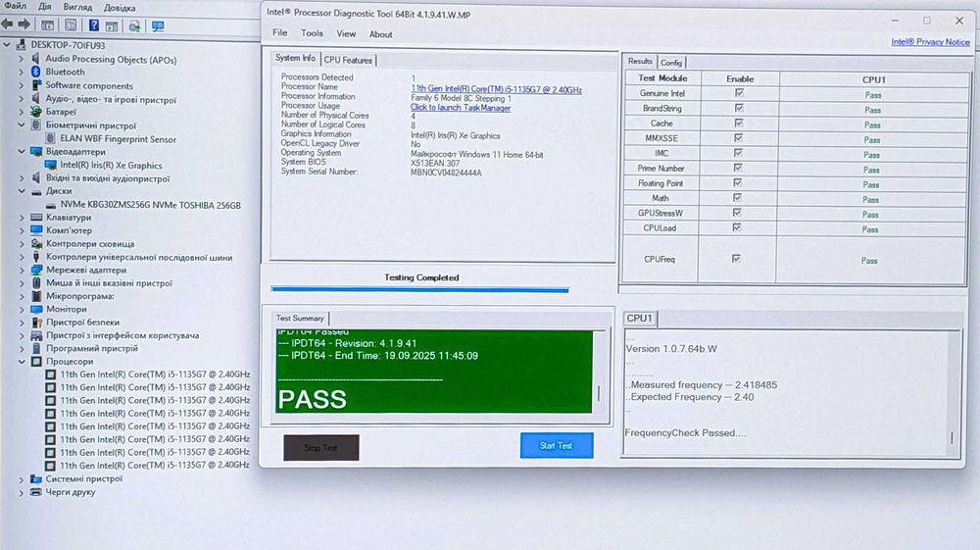Toggle the BrandString enable checkbox
This screenshot has height=550, width=980.
[x=739, y=108]
